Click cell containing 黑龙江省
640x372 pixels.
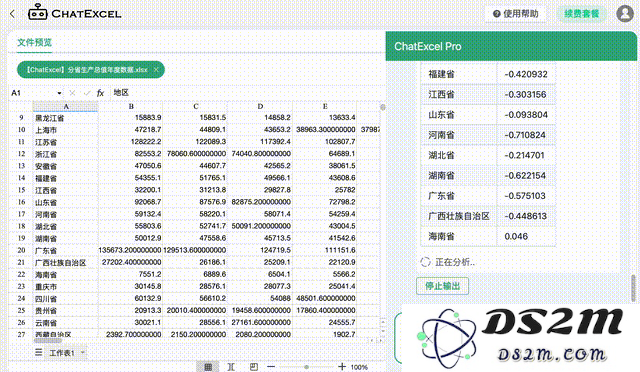(65, 118)
